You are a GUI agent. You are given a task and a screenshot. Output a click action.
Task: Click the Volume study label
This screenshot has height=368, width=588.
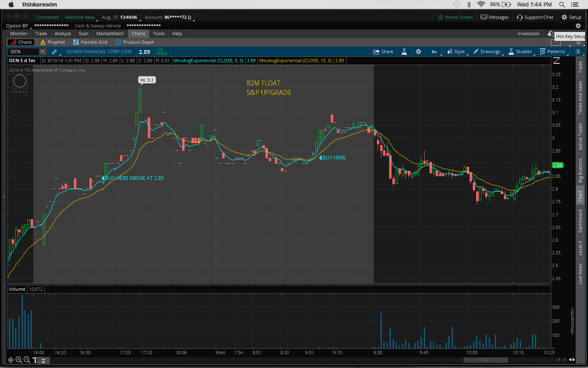pos(17,289)
